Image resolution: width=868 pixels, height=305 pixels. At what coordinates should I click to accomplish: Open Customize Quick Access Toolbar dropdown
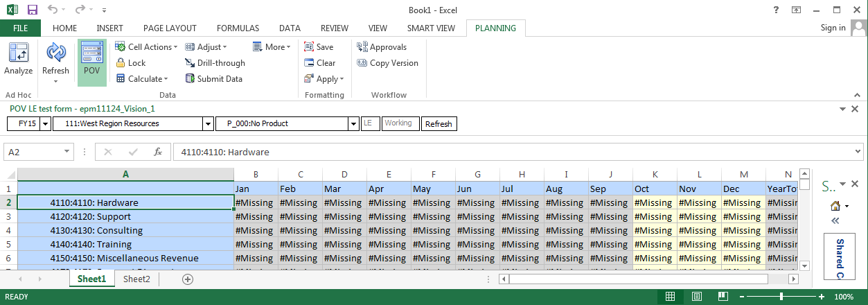coord(104,10)
